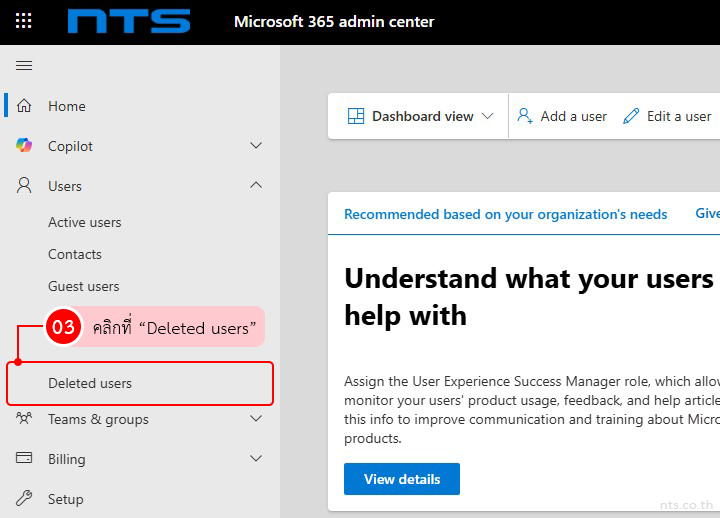Open Guest users page
The width and height of the screenshot is (720, 518).
84,286
